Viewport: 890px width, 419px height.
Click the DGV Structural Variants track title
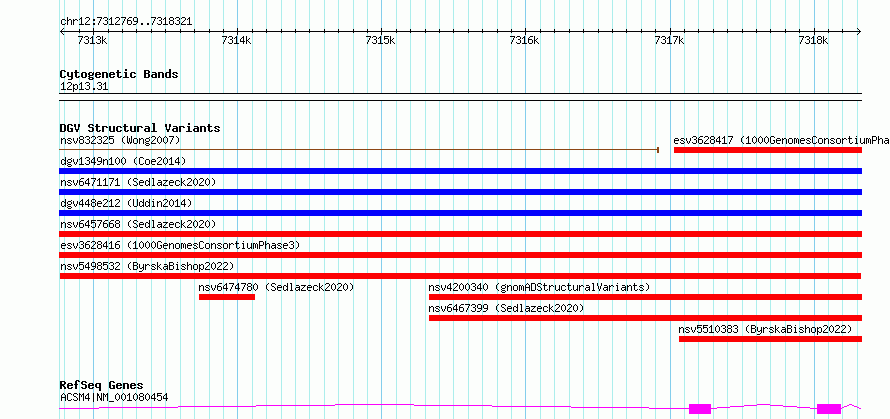pyautogui.click(x=140, y=128)
